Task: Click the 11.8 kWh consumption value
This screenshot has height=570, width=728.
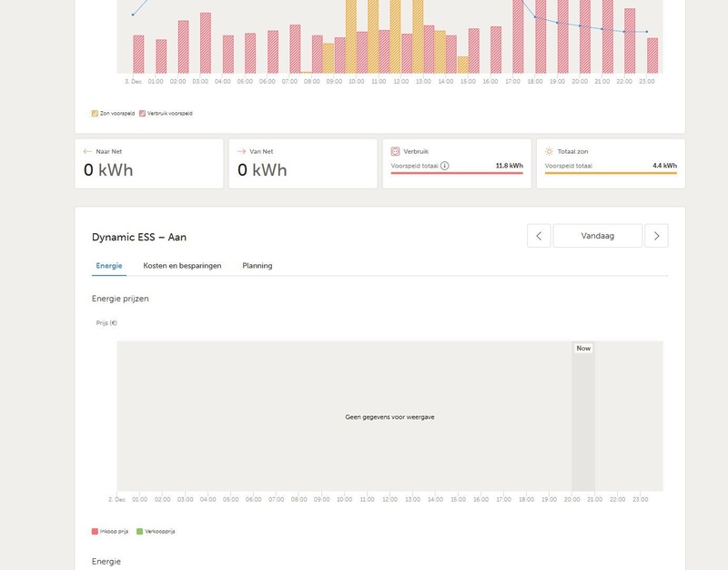Action: click(x=510, y=166)
